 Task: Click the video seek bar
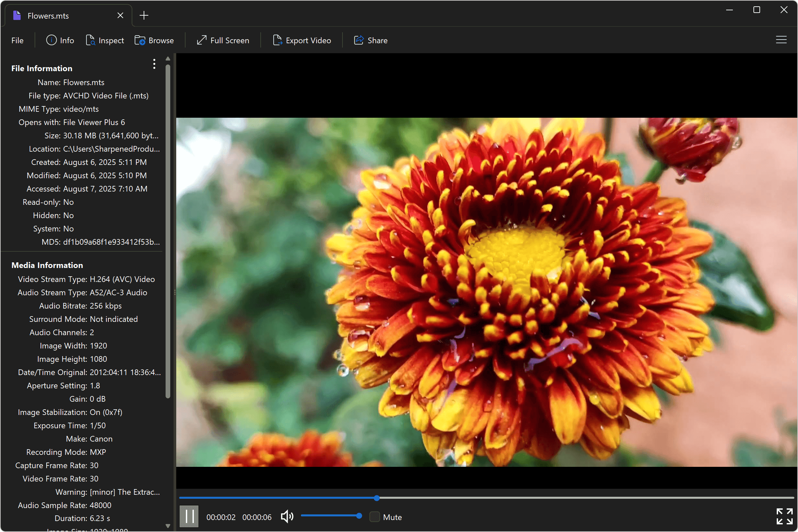[x=377, y=498]
